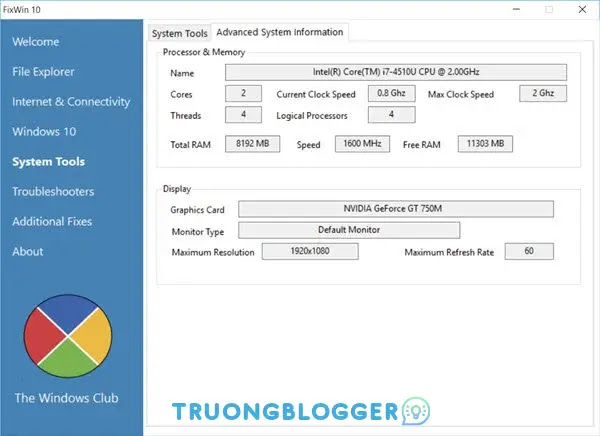Click the RAM Speed value 1600 MHz
This screenshot has height=436, width=600.
(x=362, y=144)
